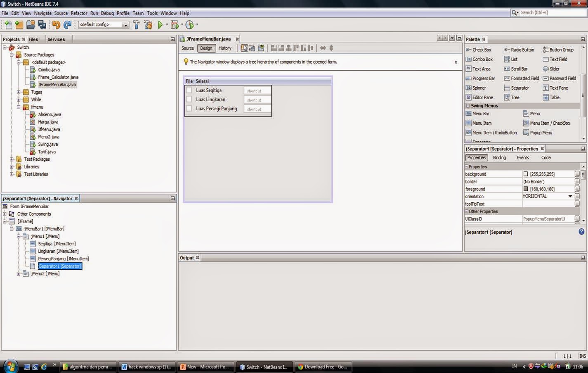This screenshot has height=373, width=588.
Task: Collapse the Swing Menus palette section
Action: [468, 106]
